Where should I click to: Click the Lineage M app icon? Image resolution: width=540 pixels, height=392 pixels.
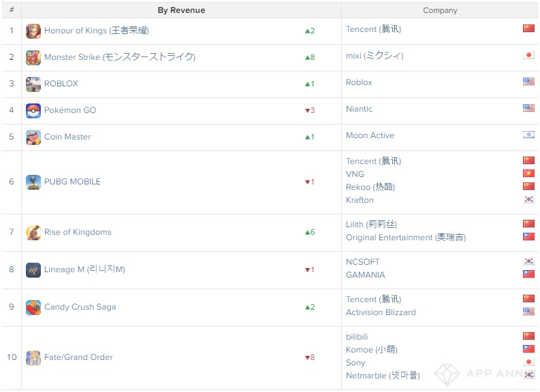(33, 269)
